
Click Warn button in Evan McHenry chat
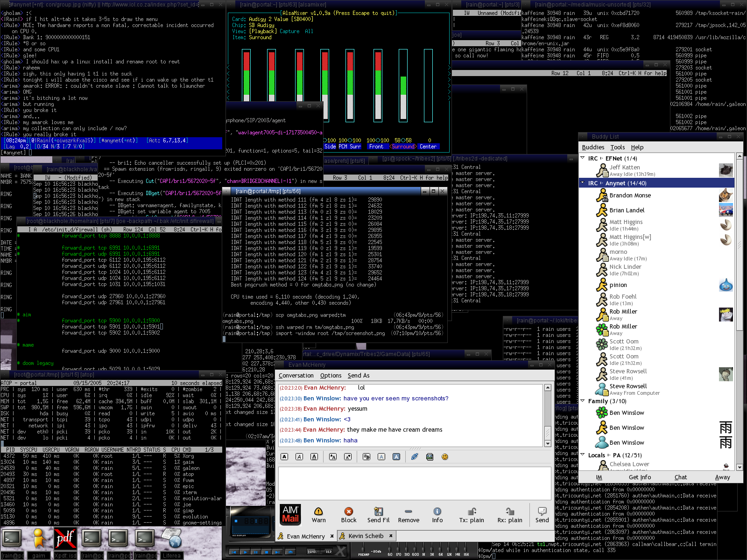(319, 515)
